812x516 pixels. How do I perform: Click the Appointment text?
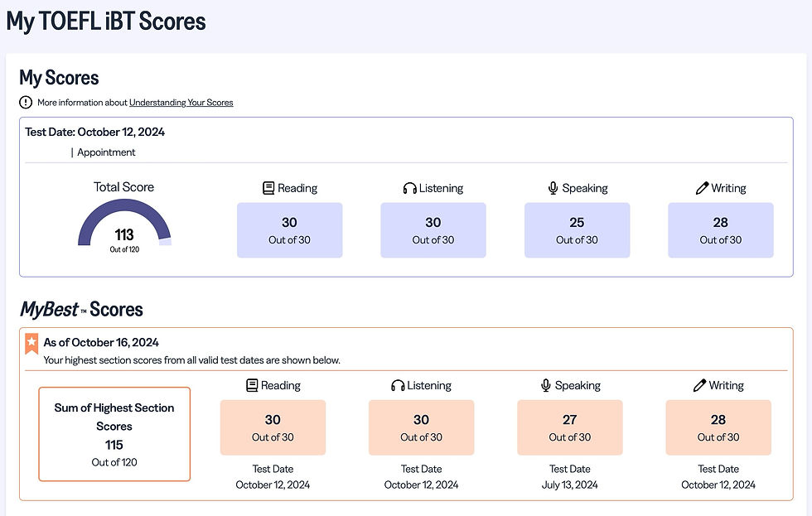click(106, 152)
